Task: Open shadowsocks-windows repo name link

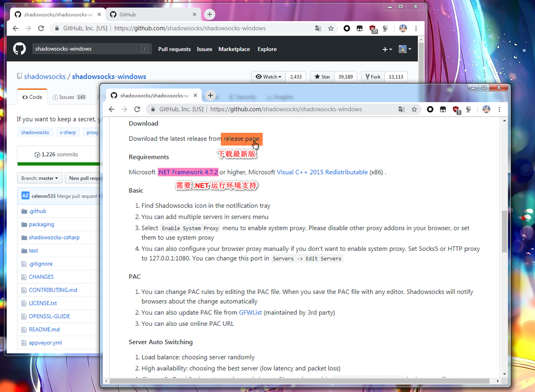Action: pos(109,76)
